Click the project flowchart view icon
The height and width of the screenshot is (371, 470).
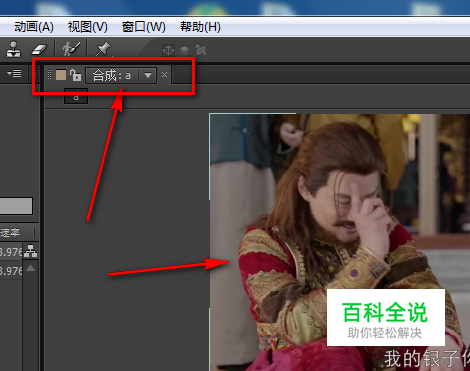click(30, 251)
